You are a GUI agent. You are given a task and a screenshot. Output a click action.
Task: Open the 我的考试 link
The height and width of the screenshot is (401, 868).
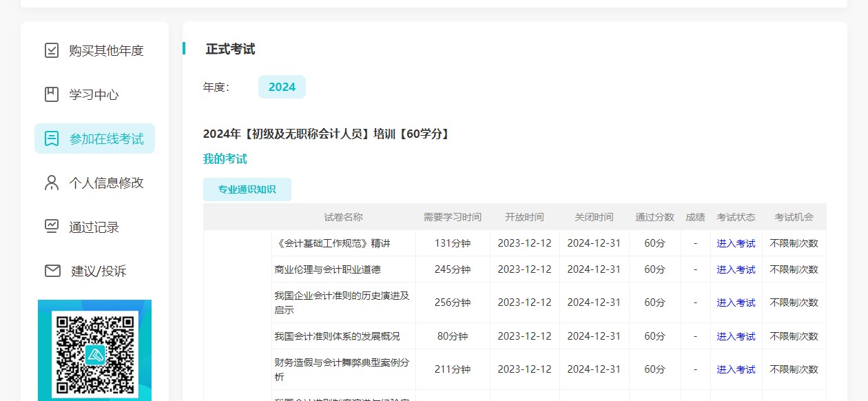225,159
